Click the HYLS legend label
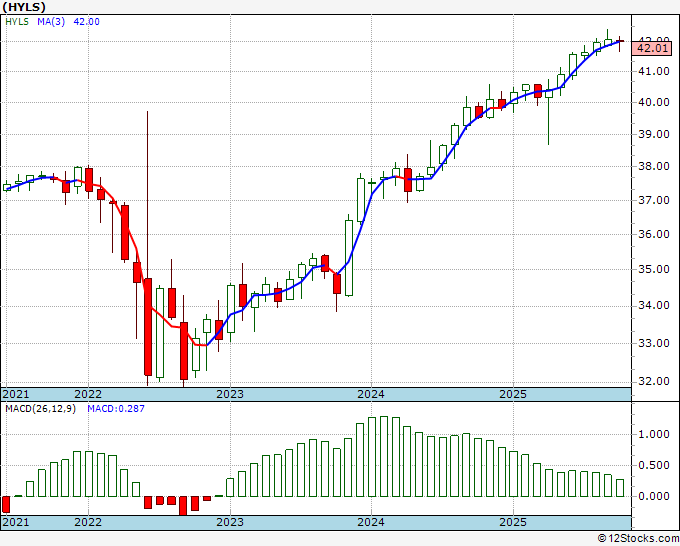This screenshot has width=680, height=546. click(17, 22)
